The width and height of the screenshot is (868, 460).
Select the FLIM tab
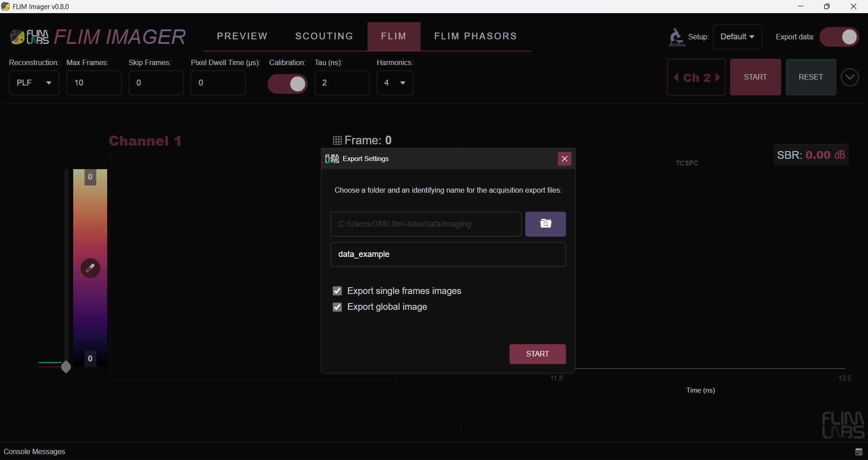pyautogui.click(x=394, y=36)
